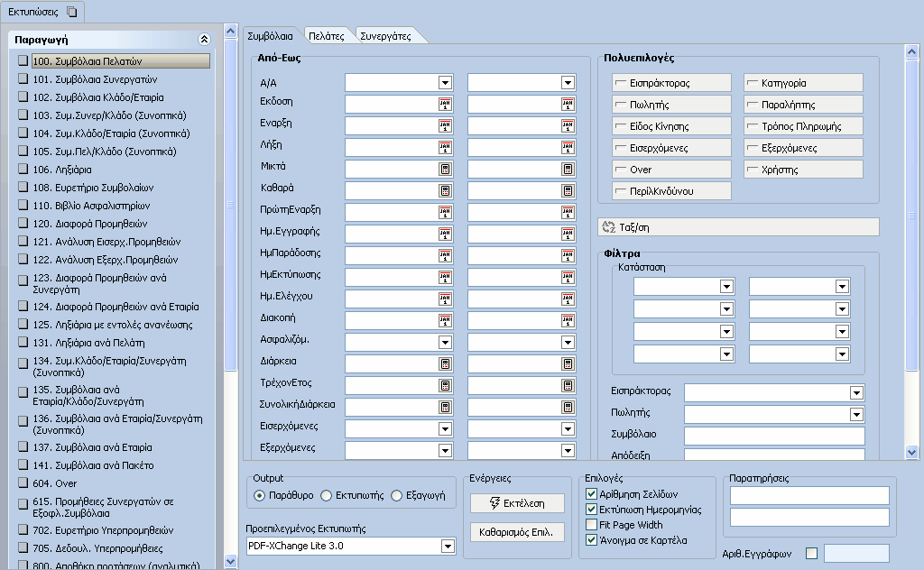Click calculator icon in second Διάρκεια field
This screenshot has width=924, height=570.
568,363
